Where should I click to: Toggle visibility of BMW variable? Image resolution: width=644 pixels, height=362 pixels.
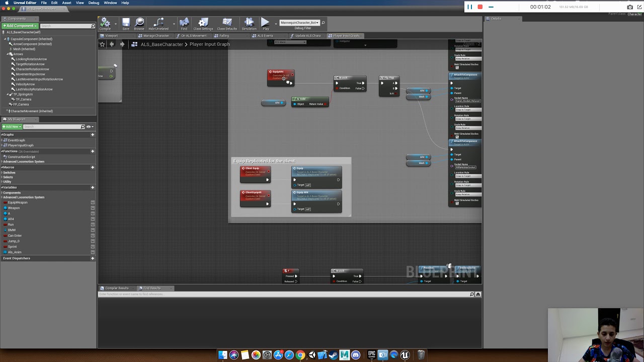[93, 230]
